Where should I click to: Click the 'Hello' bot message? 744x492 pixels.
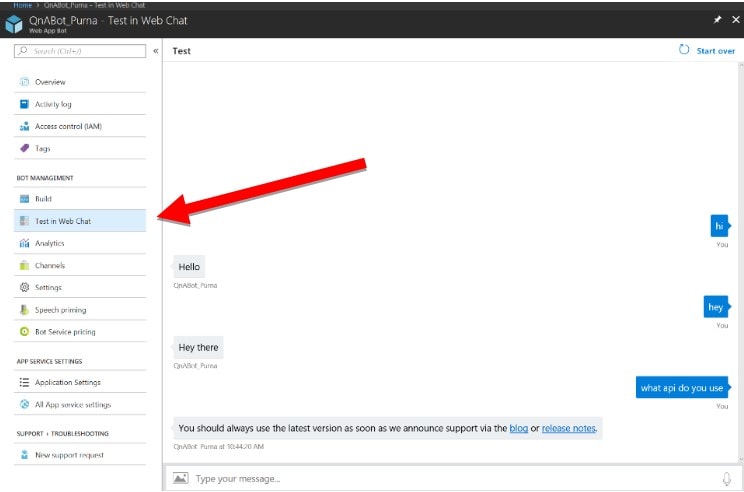[189, 267]
